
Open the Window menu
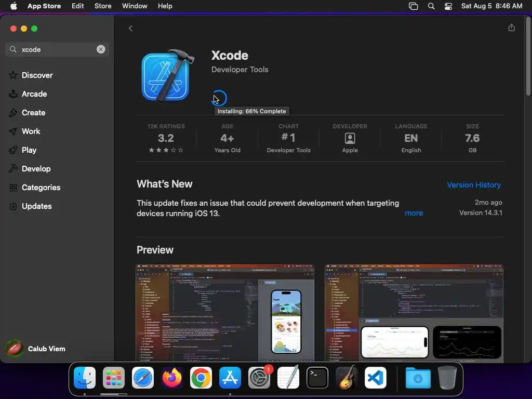135,6
